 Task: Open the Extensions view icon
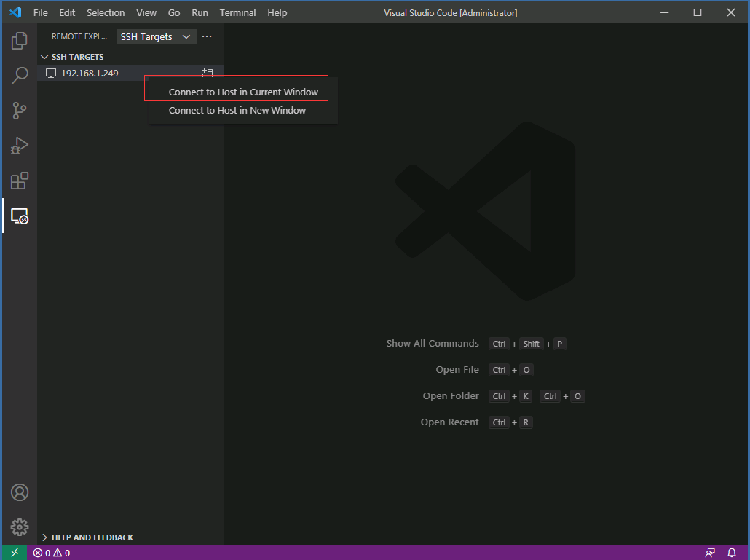click(x=19, y=181)
